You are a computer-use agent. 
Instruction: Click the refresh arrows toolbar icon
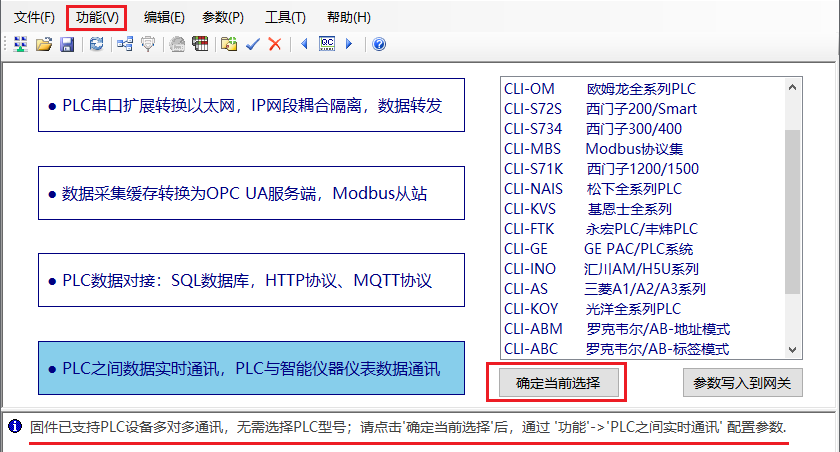[96, 44]
